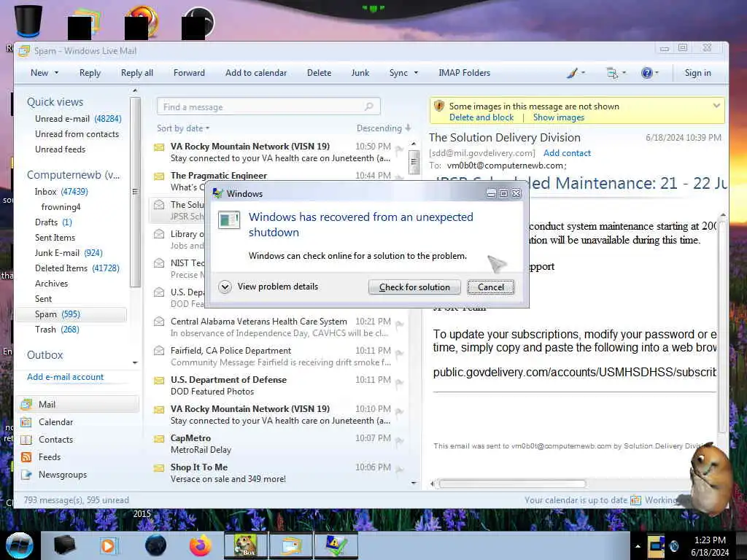Cancel the Windows recovery dialog
This screenshot has width=747, height=560.
491,287
